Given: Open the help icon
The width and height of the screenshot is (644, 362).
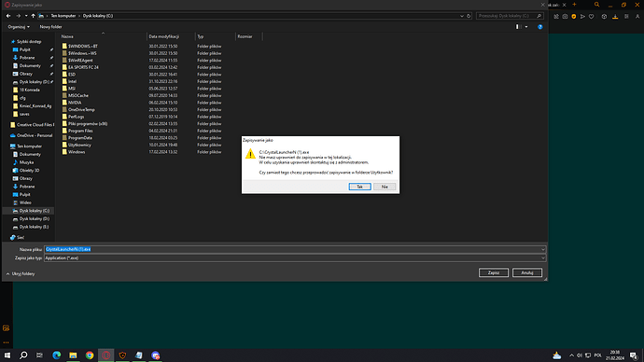Looking at the screenshot, I should 540,27.
